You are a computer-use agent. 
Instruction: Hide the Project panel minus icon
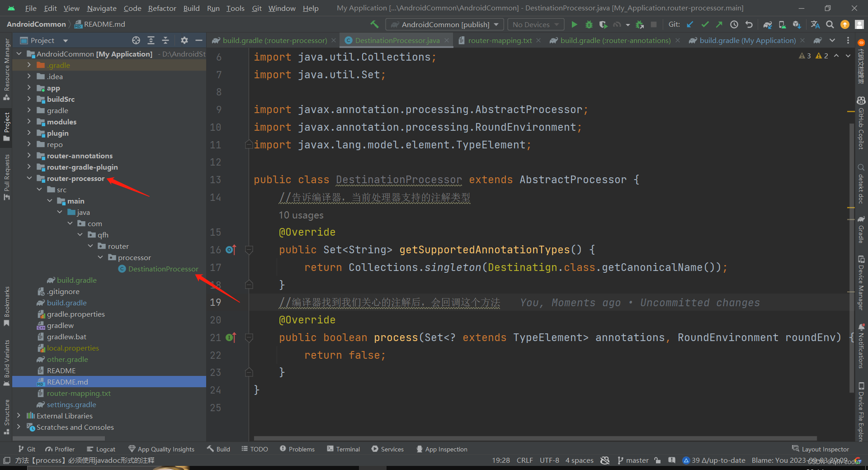tap(198, 40)
